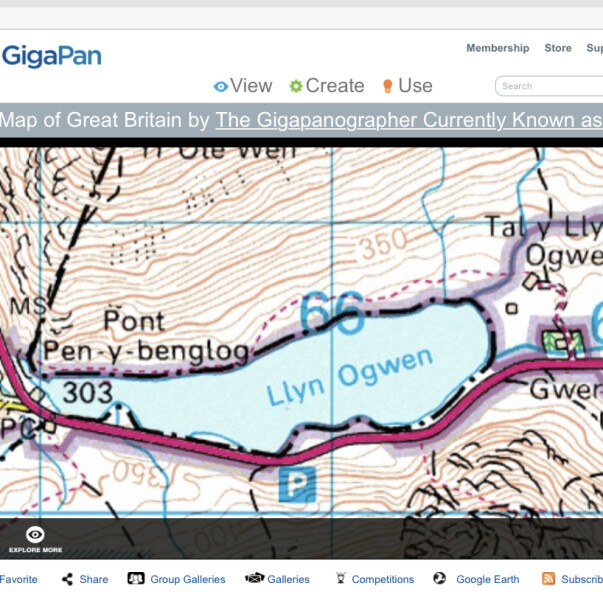Click the RSS Subscribe icon
This screenshot has height=600, width=603.
tap(548, 578)
